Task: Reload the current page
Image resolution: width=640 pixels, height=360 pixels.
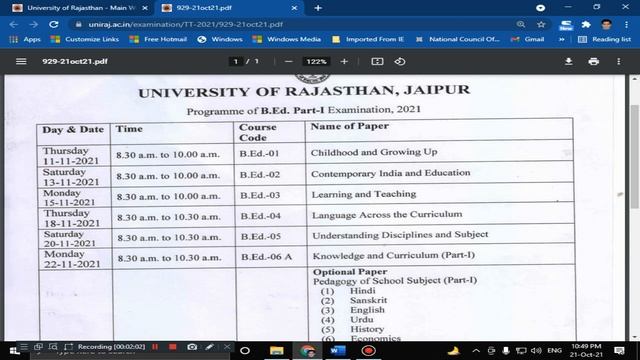Action: [53, 24]
